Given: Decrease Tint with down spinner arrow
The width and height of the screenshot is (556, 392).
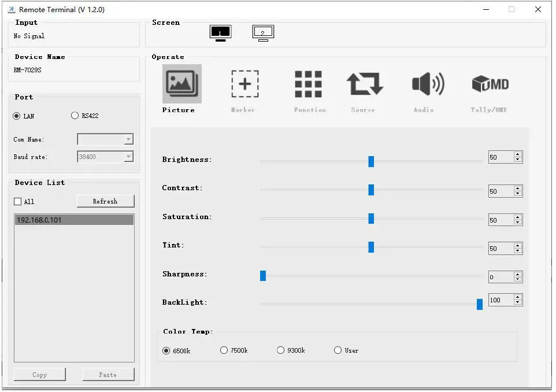Looking at the screenshot, I should pyautogui.click(x=518, y=251).
